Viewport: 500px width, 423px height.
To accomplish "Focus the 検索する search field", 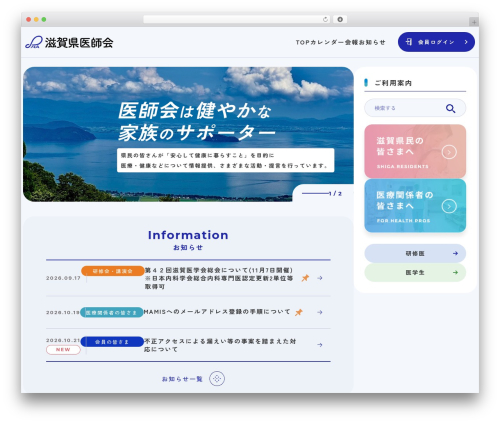I will coord(415,108).
